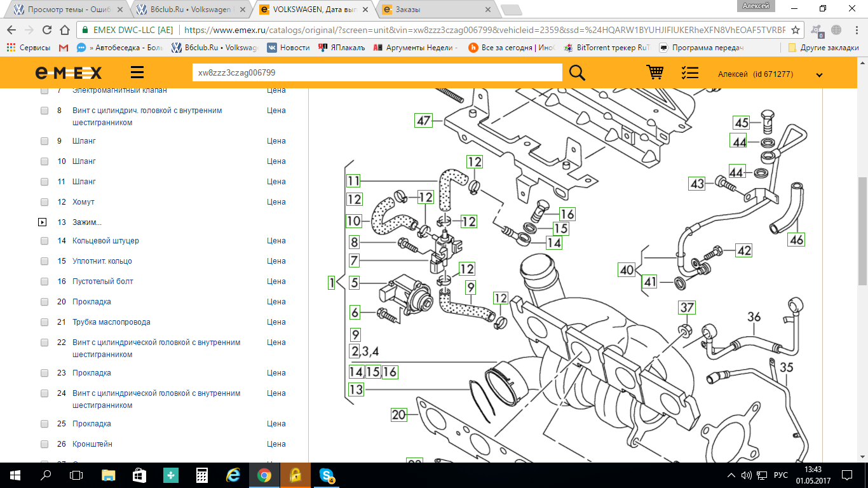This screenshot has width=868, height=488.
Task: Bookmark this page with the star icon
Action: point(795,30)
